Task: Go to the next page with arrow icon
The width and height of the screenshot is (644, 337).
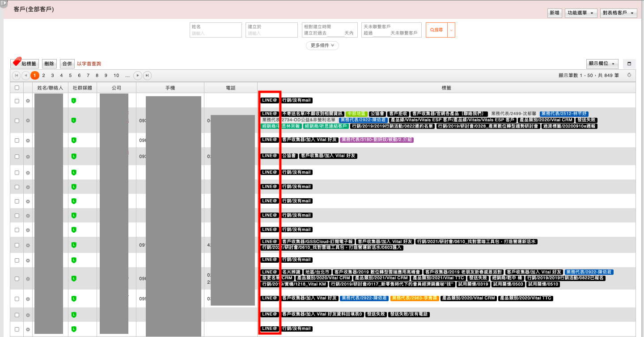Action: point(138,76)
